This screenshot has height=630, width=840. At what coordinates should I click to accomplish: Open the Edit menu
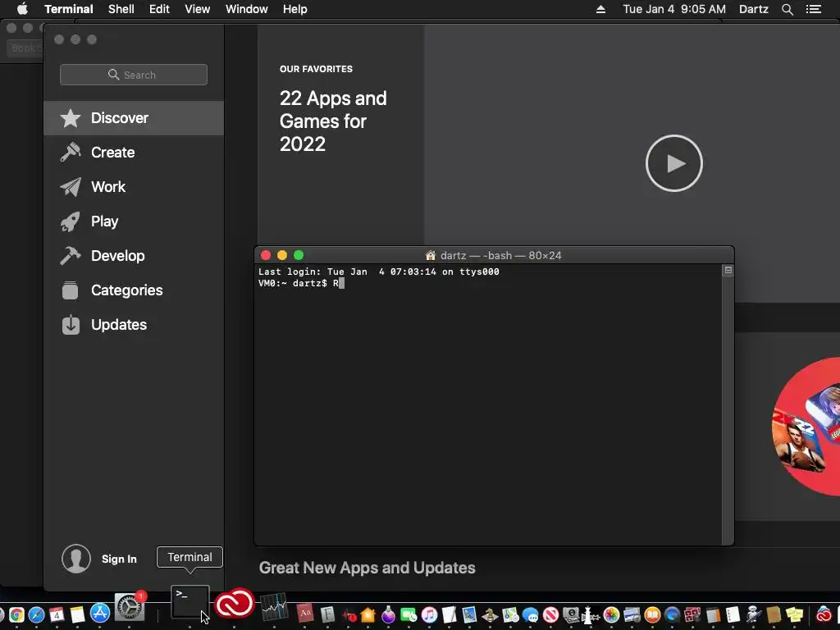click(159, 9)
